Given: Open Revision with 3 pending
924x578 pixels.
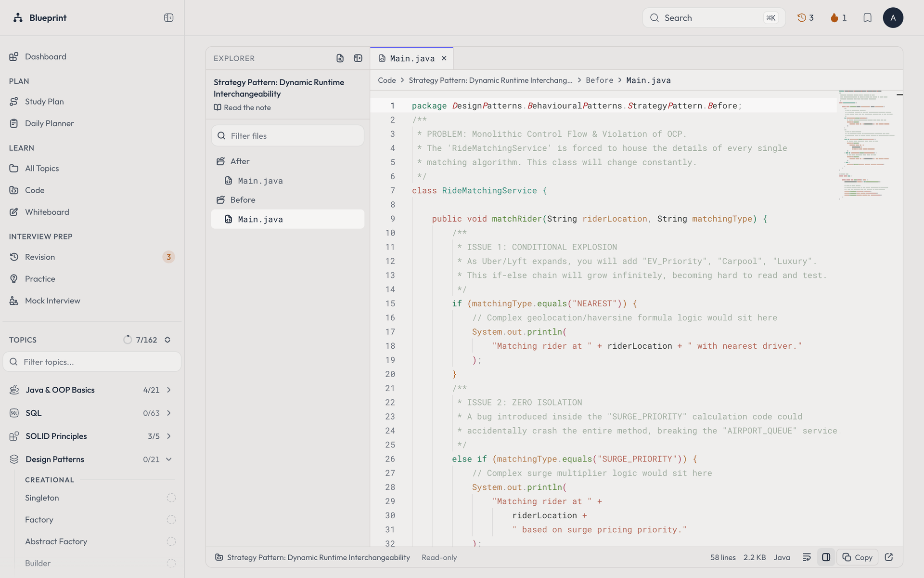Looking at the screenshot, I should tap(92, 257).
